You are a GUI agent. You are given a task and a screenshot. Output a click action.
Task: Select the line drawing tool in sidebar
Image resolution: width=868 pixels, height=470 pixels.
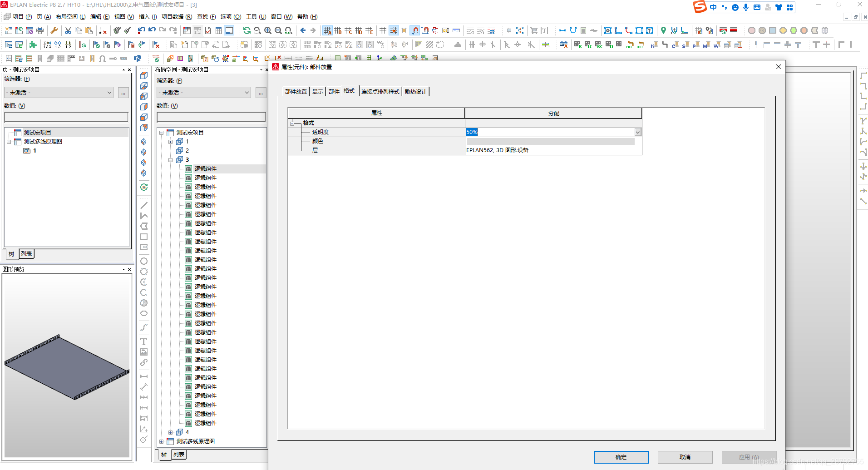click(144, 205)
